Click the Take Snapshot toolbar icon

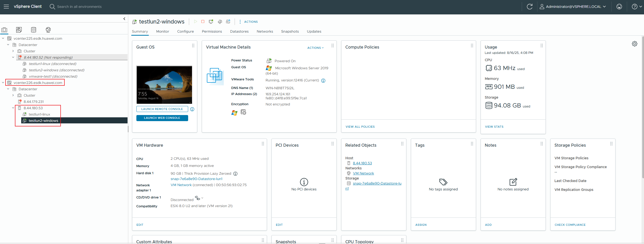(228, 21)
